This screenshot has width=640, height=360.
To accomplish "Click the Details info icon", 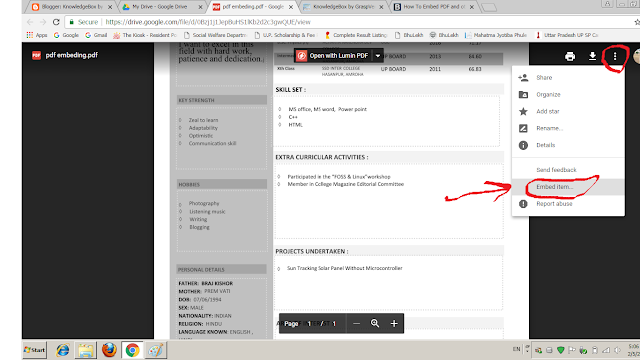I will (x=523, y=145).
